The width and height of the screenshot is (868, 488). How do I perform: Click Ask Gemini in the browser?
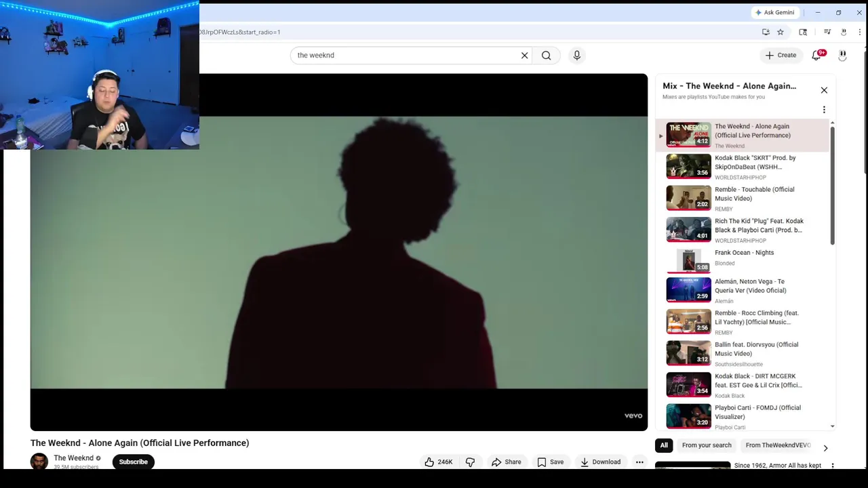tap(774, 12)
